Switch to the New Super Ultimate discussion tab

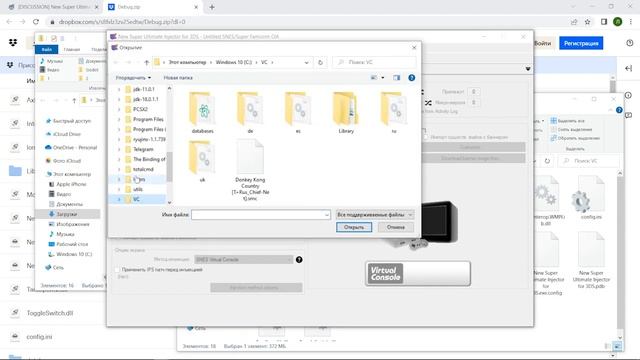tap(53, 7)
